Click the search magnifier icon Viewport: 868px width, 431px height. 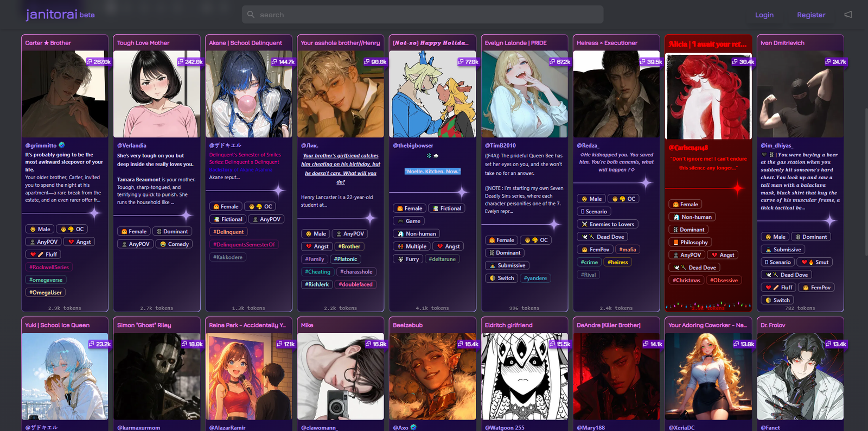click(251, 15)
